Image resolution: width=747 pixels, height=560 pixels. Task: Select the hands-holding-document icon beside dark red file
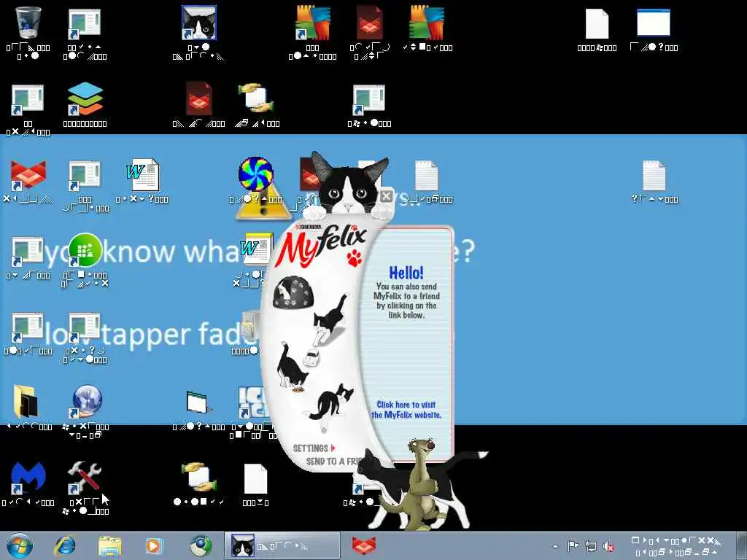coord(256,99)
